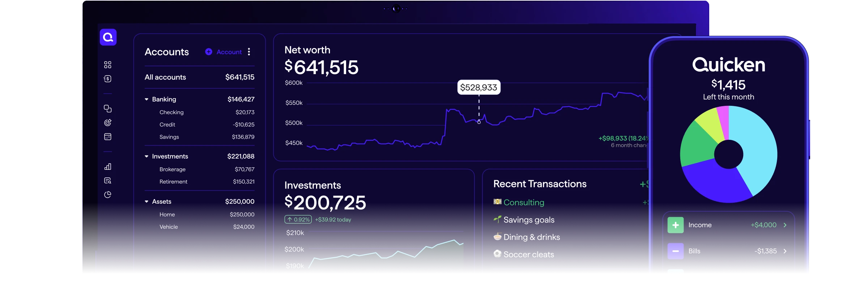Collapse the Assets account group

[146, 202]
